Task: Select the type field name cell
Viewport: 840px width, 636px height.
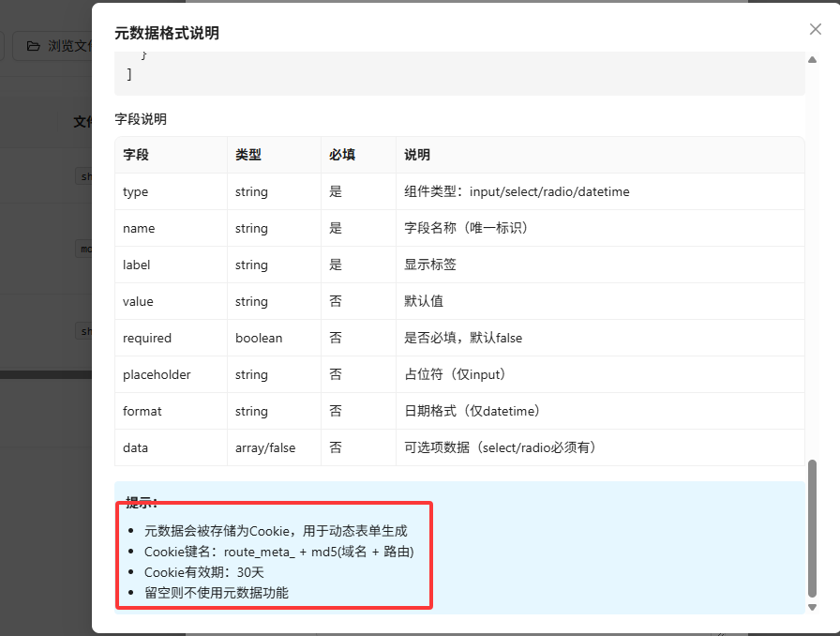Action: coord(136,191)
